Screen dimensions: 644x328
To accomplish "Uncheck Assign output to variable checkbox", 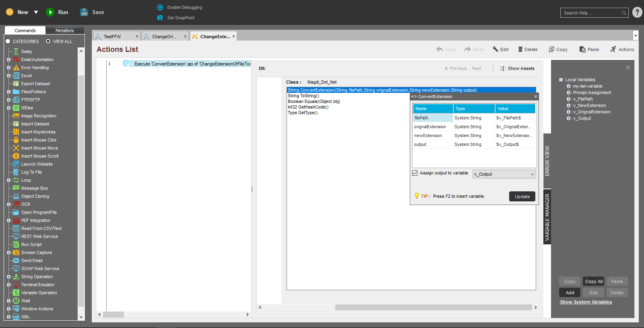I will click(x=415, y=173).
